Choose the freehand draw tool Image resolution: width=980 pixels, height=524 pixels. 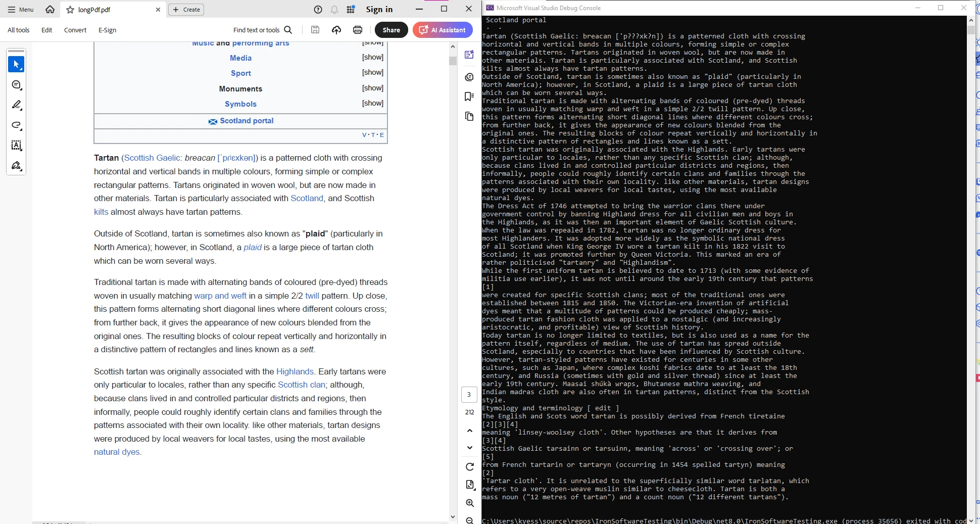click(x=16, y=125)
